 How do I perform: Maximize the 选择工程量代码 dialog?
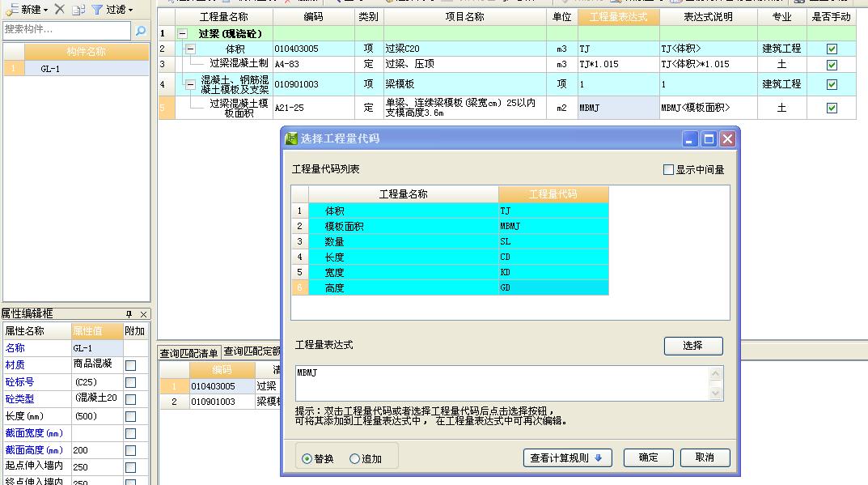709,138
